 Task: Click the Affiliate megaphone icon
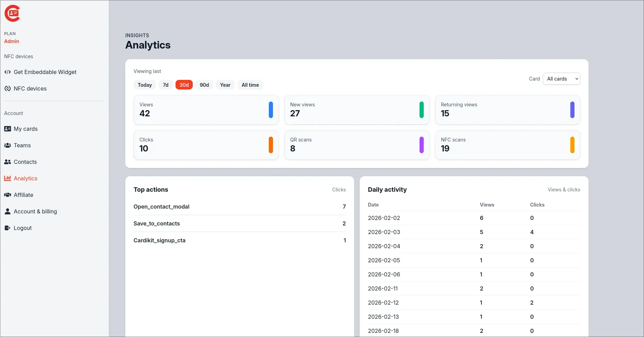point(8,195)
